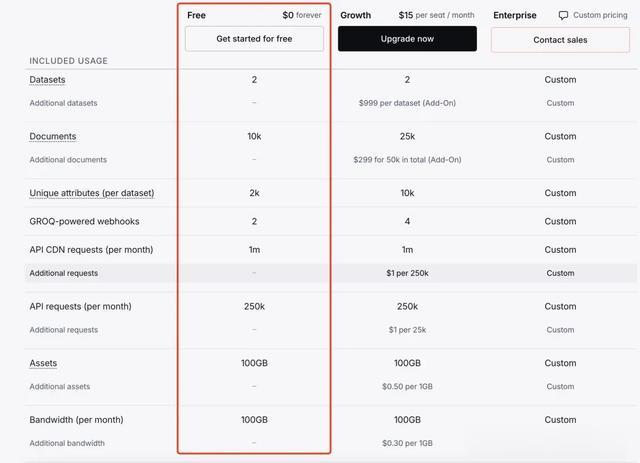Select the Free plan heading
640x463 pixels.
196,15
